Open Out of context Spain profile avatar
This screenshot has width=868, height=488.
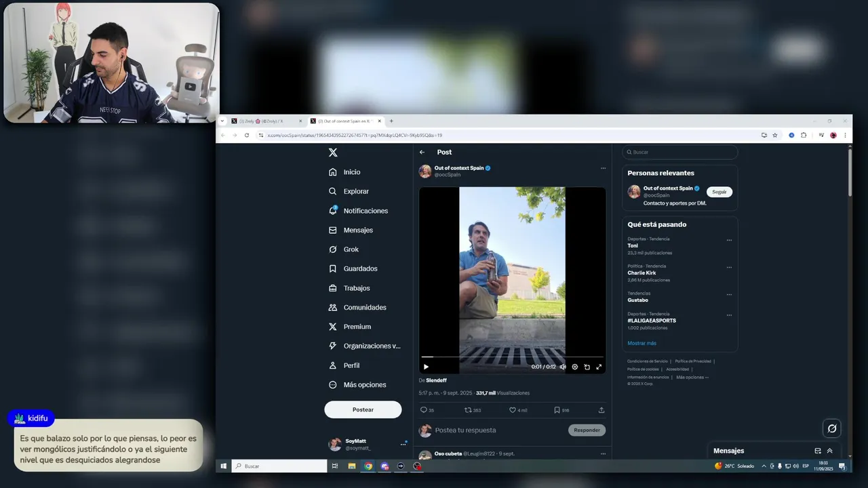tap(425, 171)
